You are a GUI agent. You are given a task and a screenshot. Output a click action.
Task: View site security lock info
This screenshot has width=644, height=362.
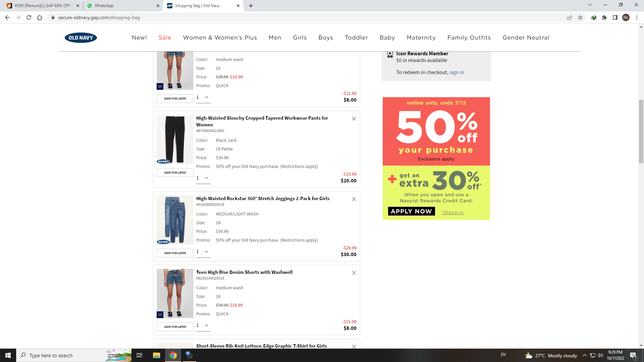pyautogui.click(x=53, y=17)
